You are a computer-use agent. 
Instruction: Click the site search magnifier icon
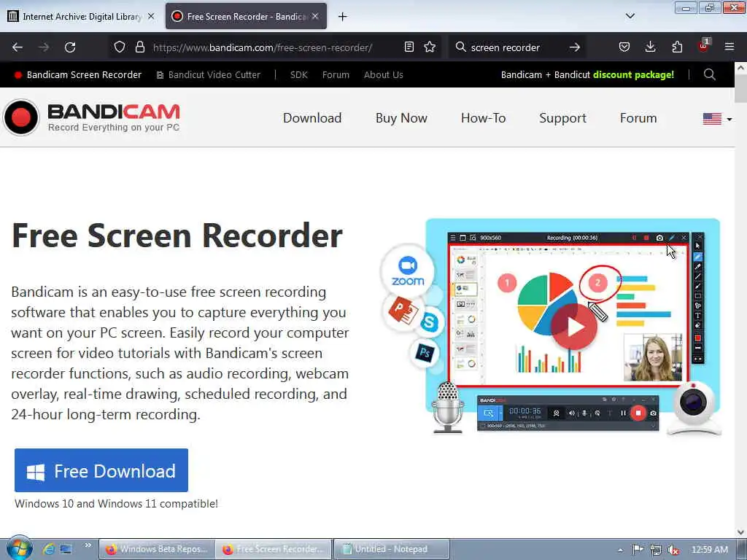tap(709, 75)
